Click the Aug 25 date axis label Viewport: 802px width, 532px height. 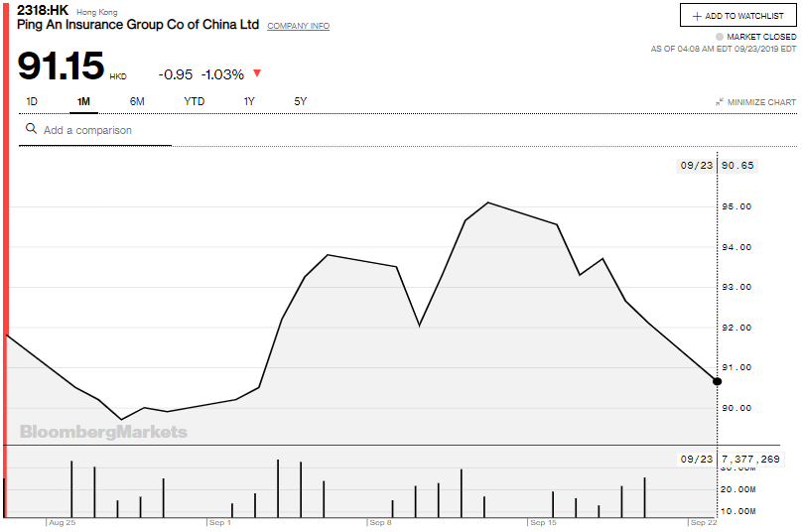pos(62,522)
